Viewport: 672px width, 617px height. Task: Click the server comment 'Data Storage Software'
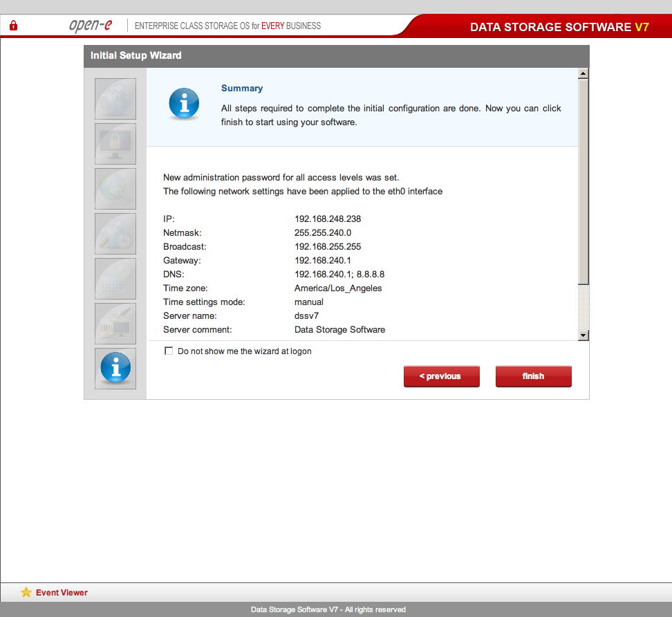(x=339, y=329)
